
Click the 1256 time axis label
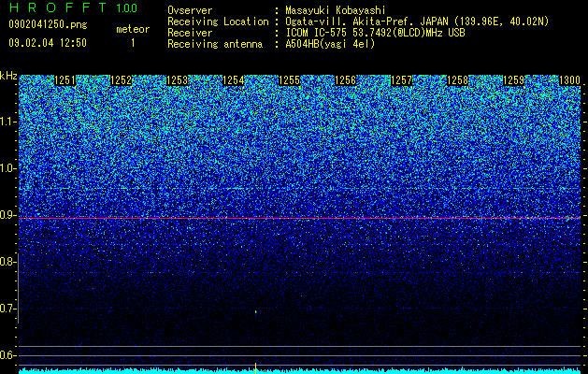[345, 80]
